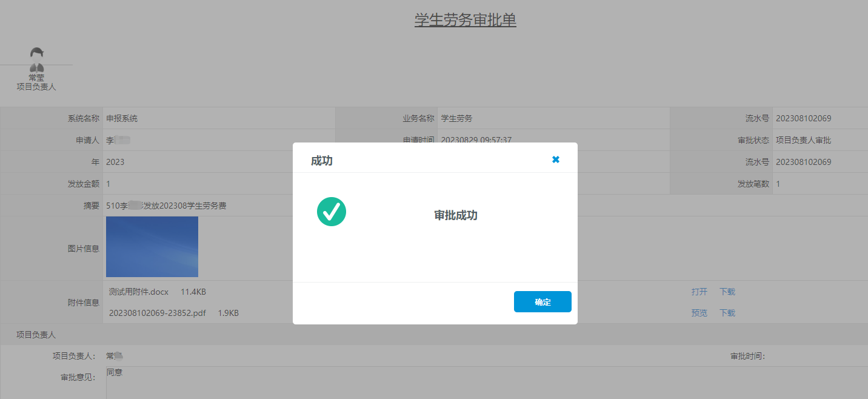Click the 常莹 avatar icon

pos(36,59)
